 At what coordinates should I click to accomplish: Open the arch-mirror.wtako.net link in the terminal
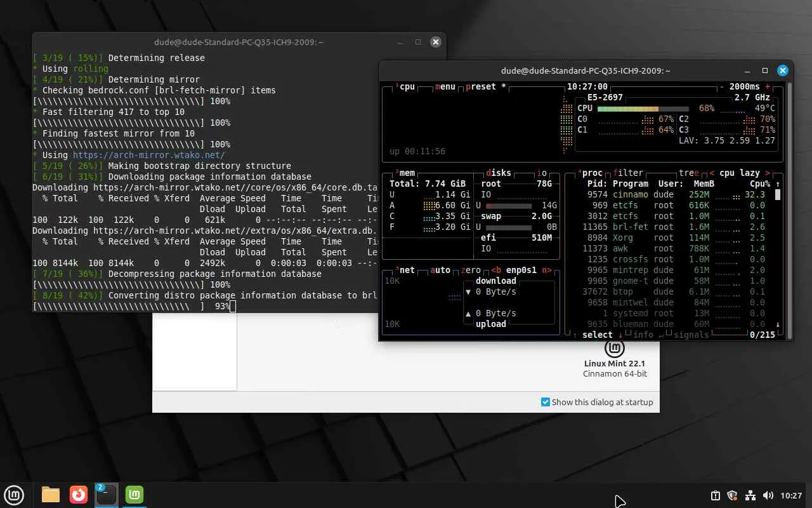tap(148, 155)
